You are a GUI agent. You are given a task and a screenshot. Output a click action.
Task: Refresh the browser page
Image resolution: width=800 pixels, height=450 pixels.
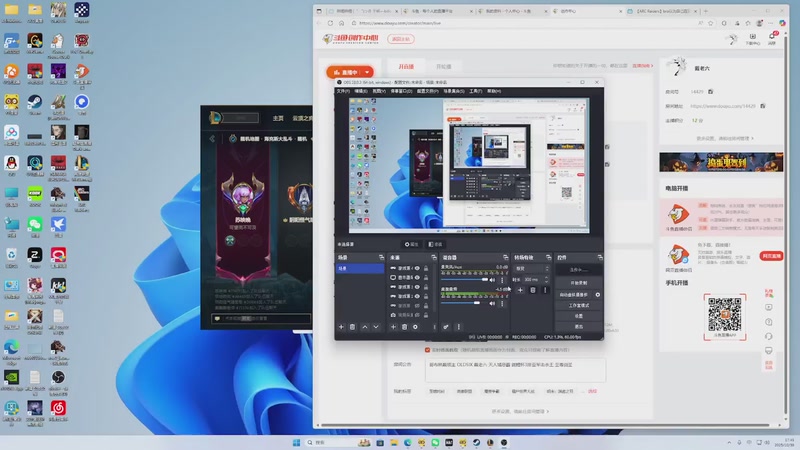click(330, 23)
